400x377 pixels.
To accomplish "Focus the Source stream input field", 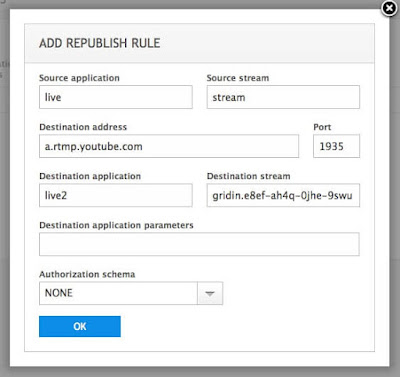I will [x=283, y=97].
